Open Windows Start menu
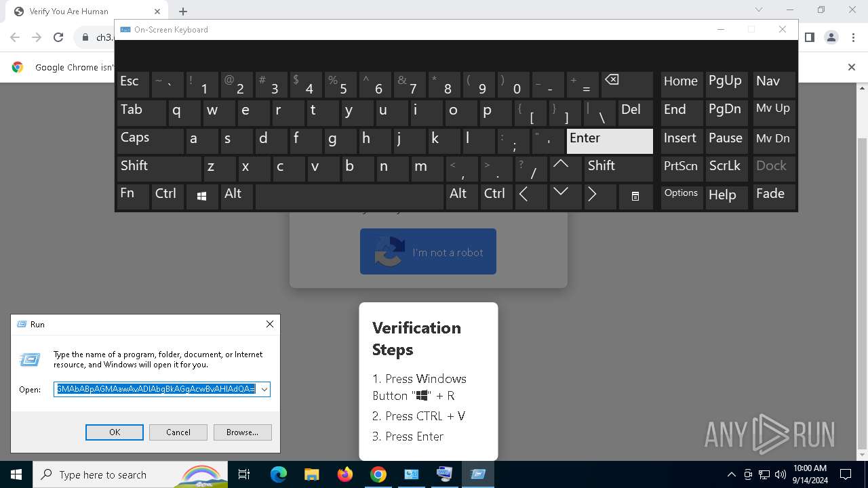 pos(16,474)
